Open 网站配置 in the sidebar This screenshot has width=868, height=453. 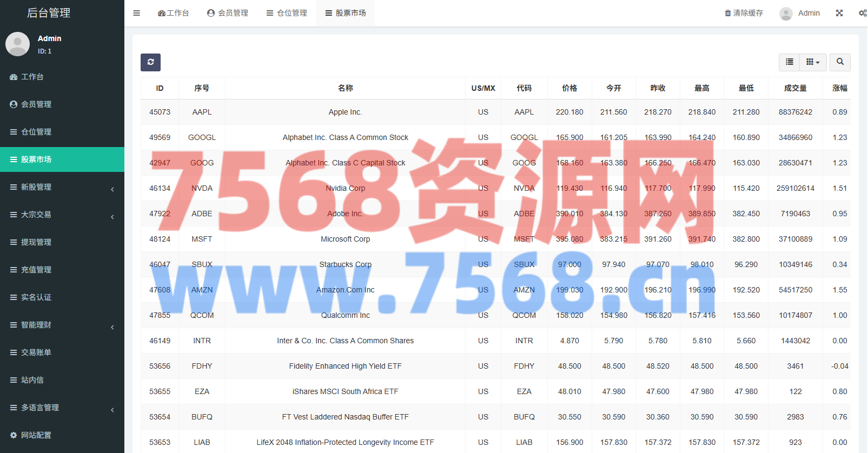pos(36,435)
